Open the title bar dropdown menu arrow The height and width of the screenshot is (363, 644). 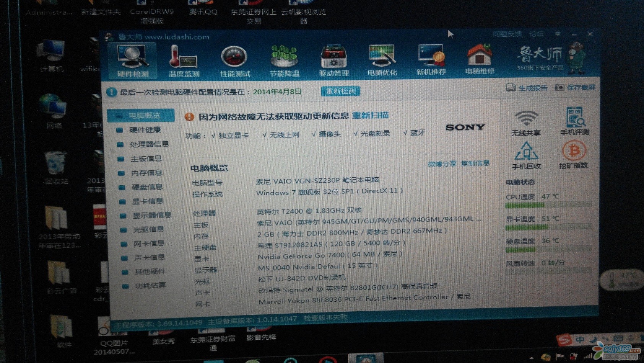[558, 34]
